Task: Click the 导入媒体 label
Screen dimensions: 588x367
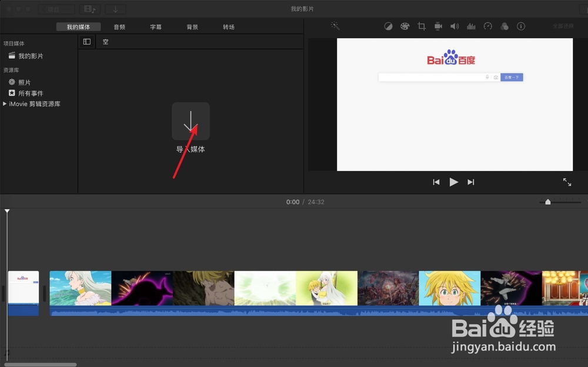Action: point(191,149)
